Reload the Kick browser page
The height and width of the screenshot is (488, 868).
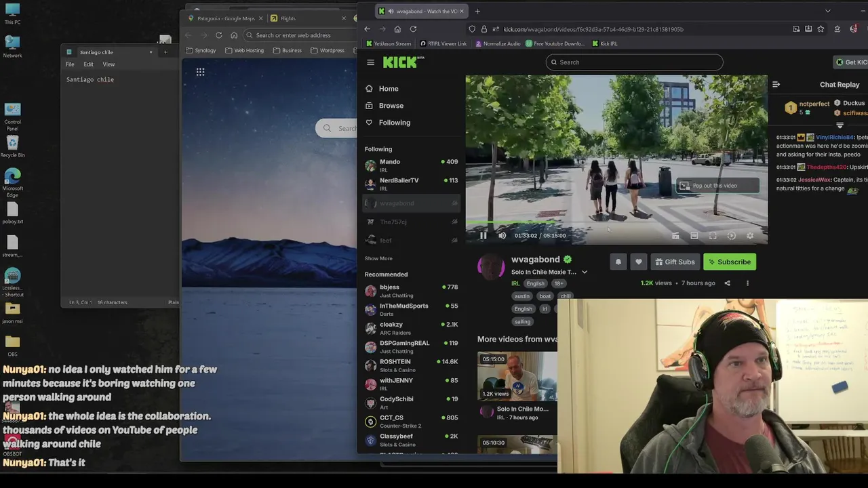(413, 29)
